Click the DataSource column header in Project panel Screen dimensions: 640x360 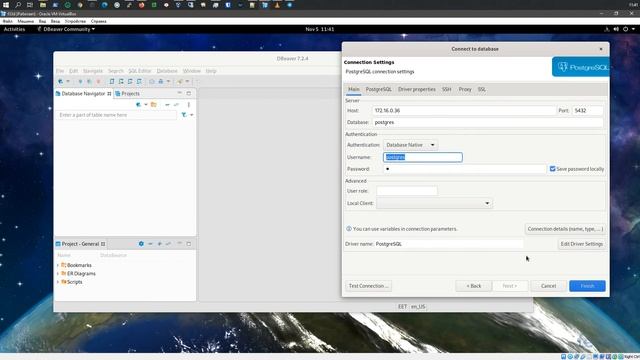pos(113,255)
